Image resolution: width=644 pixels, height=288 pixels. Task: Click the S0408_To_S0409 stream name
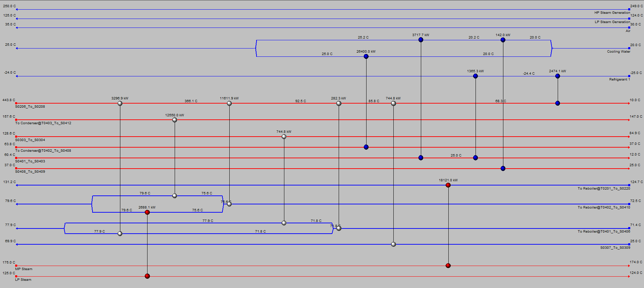pyautogui.click(x=30, y=172)
